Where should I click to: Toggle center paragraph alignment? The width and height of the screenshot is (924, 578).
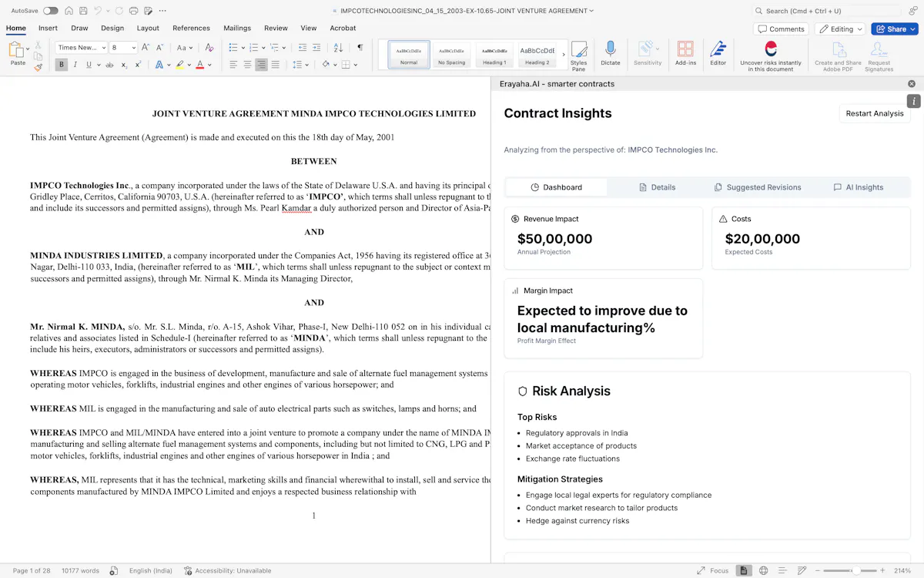click(x=247, y=65)
